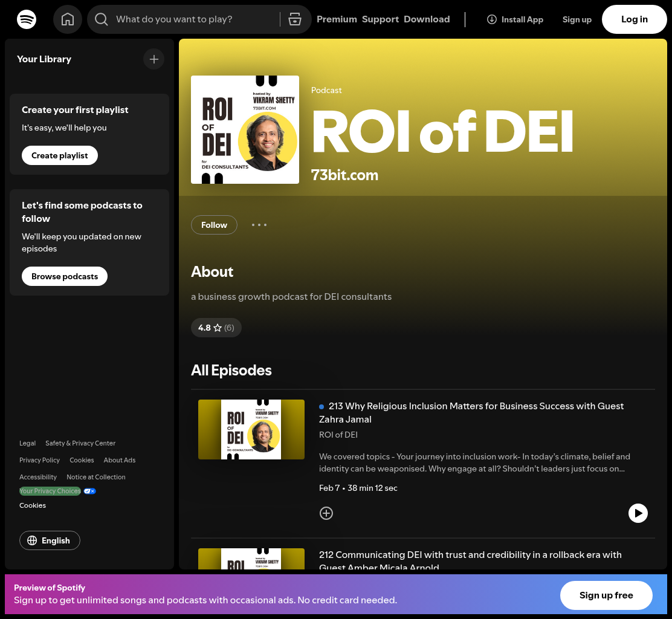This screenshot has height=619, width=672.
Task: Open the Privacy Policy link
Action: pyautogui.click(x=39, y=460)
